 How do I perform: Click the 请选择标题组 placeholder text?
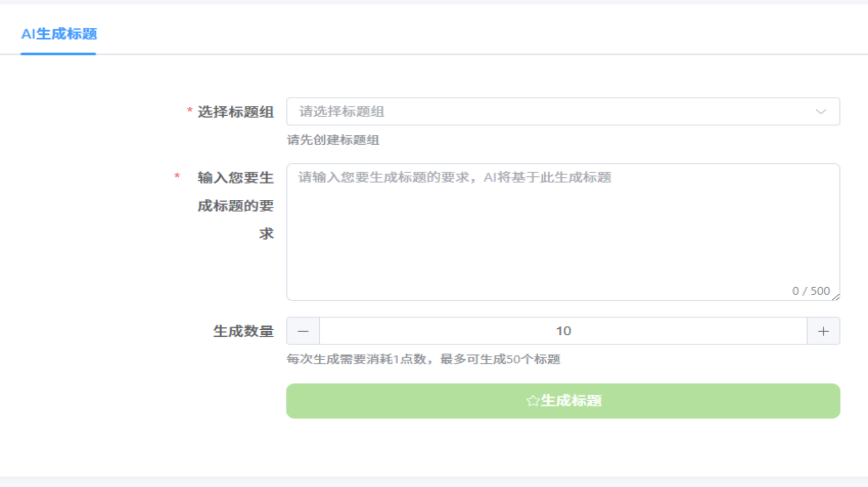[x=342, y=112]
